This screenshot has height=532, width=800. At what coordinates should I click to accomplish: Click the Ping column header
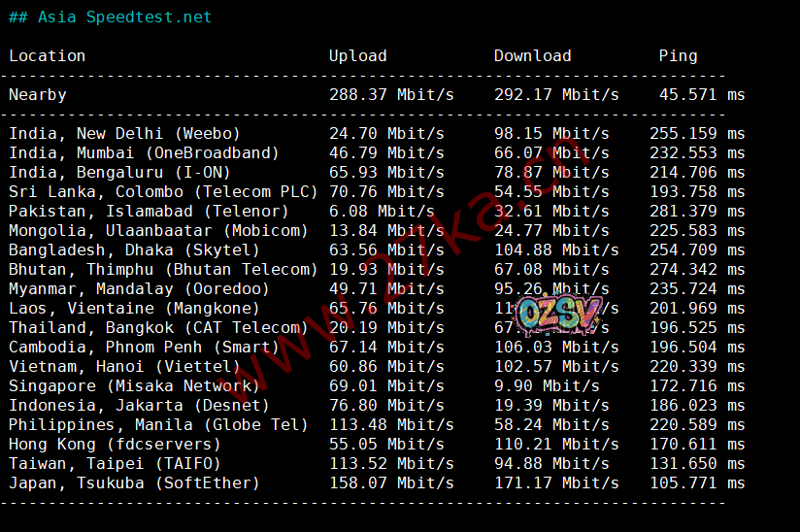coord(678,56)
